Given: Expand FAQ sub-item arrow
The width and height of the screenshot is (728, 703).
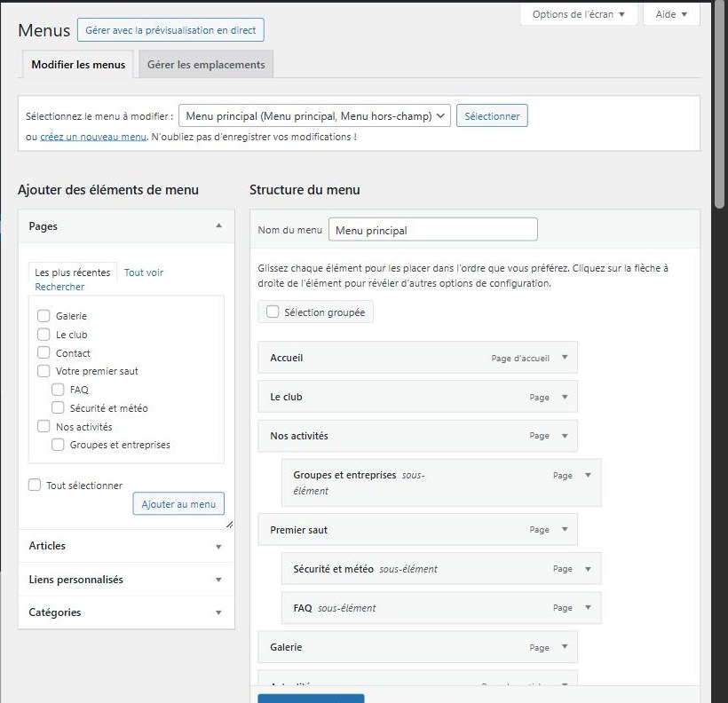Looking at the screenshot, I should pyautogui.click(x=588, y=607).
